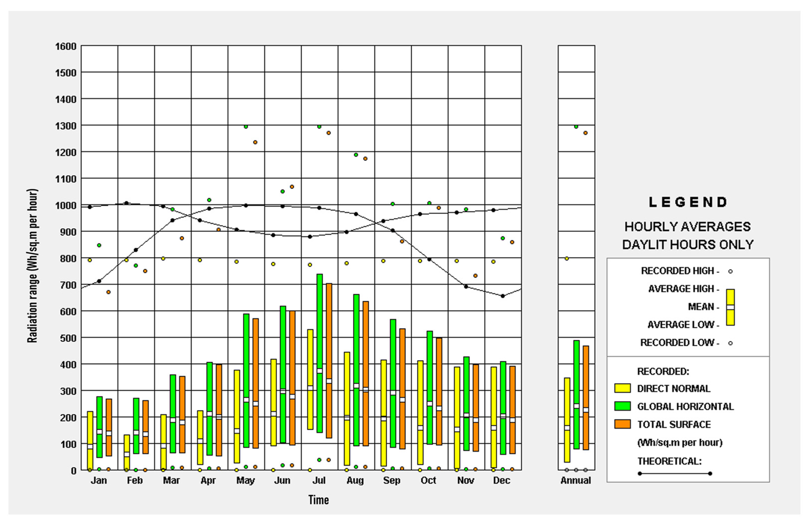Click the Time x-axis title
The image size is (812, 526).
click(x=318, y=500)
